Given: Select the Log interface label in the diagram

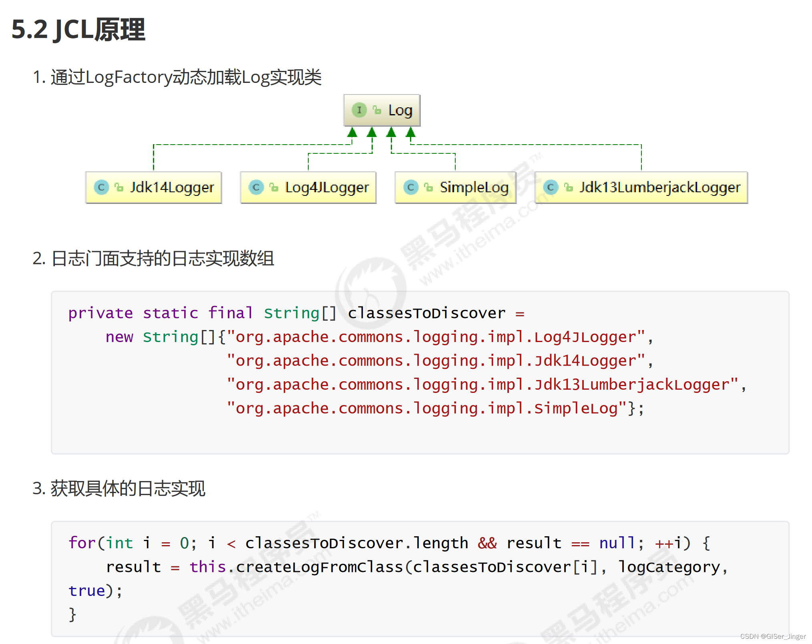Looking at the screenshot, I should click(x=400, y=110).
